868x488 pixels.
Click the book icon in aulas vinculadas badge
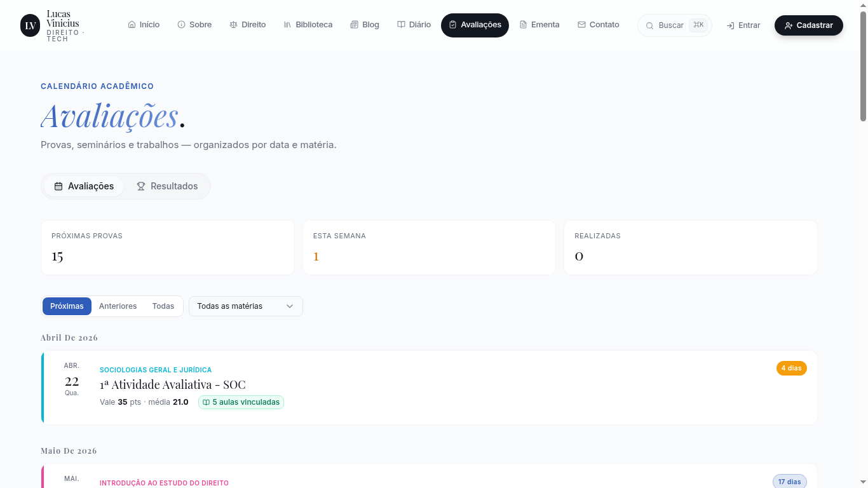pyautogui.click(x=206, y=402)
